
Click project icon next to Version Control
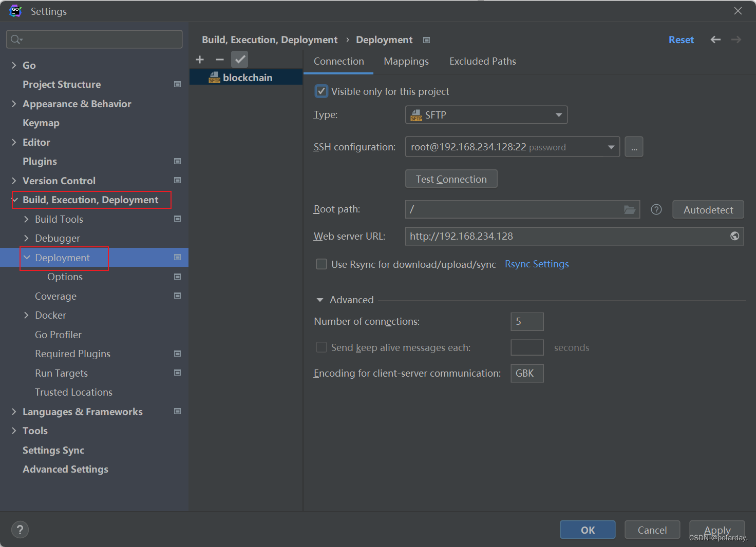[x=177, y=180]
